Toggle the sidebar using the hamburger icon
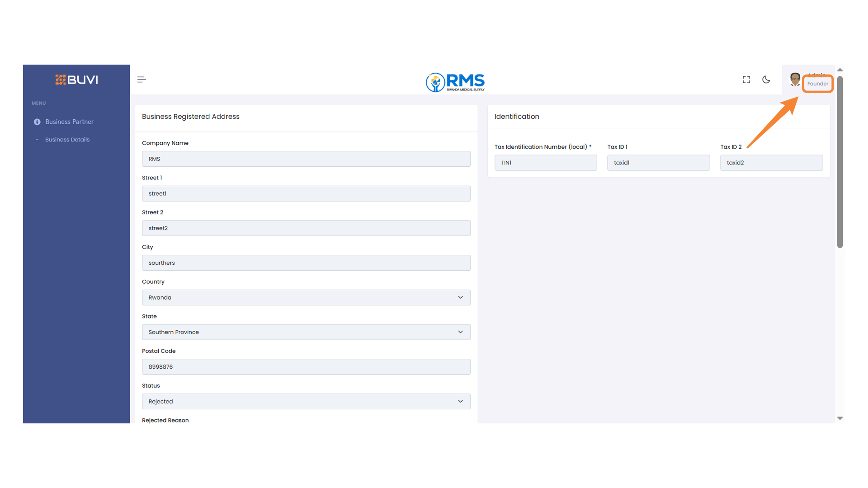The width and height of the screenshot is (868, 488). pos(141,79)
